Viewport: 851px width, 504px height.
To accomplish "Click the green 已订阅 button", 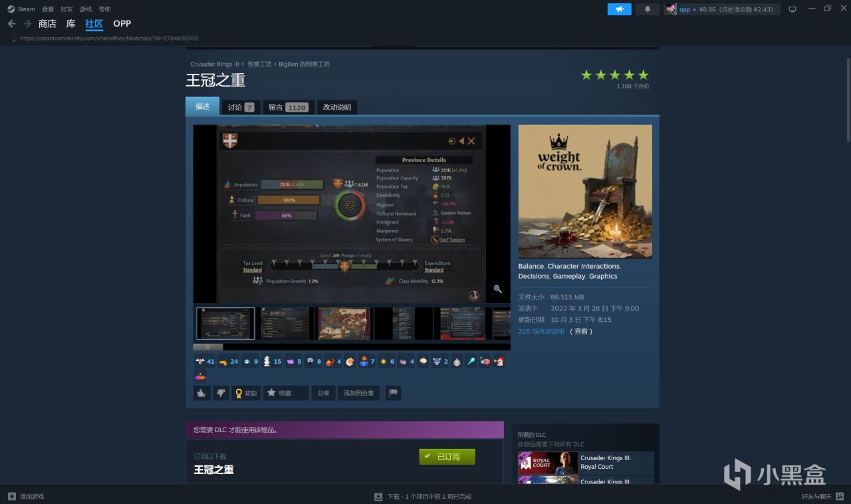I will [x=447, y=457].
